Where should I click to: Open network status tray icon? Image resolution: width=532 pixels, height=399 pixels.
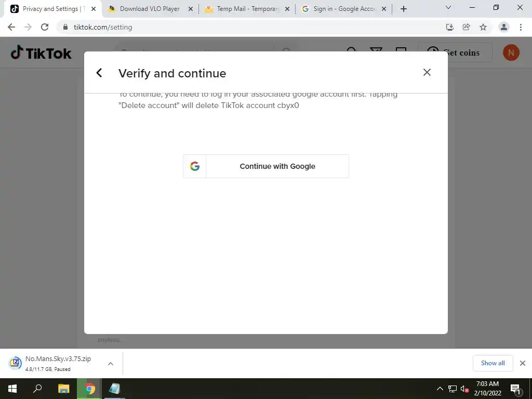click(x=453, y=389)
